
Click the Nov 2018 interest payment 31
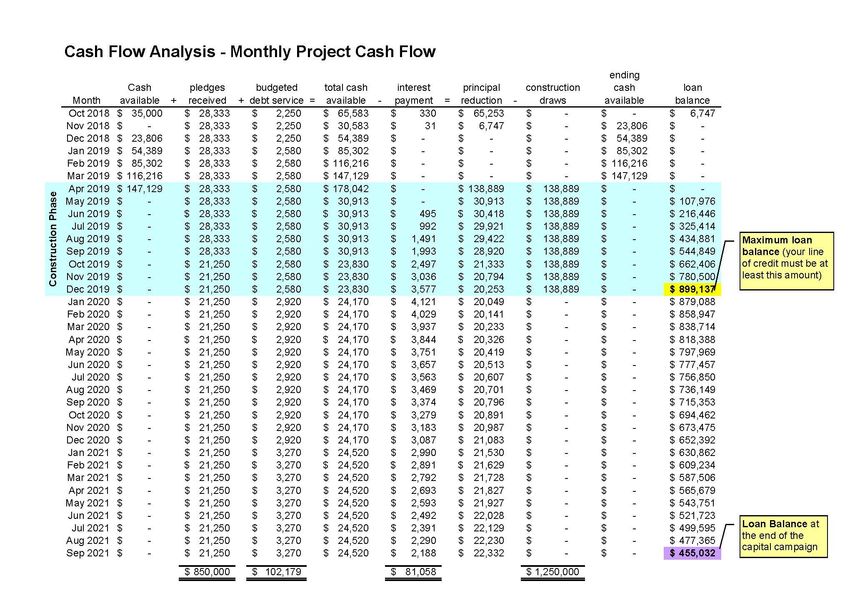point(430,126)
